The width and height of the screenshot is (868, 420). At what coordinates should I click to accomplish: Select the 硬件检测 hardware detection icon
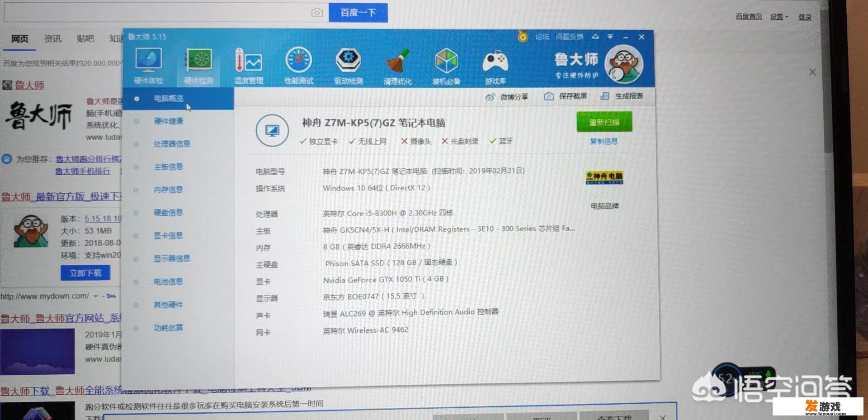[x=198, y=67]
